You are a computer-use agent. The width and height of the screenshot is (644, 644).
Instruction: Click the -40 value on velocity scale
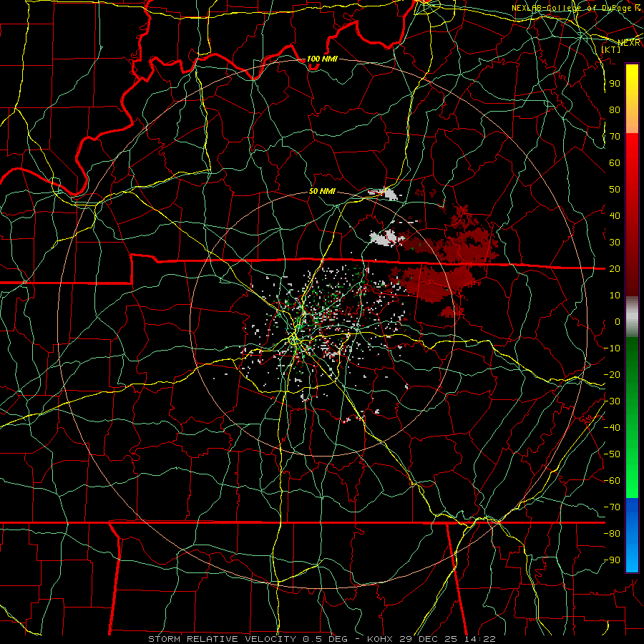pyautogui.click(x=612, y=428)
